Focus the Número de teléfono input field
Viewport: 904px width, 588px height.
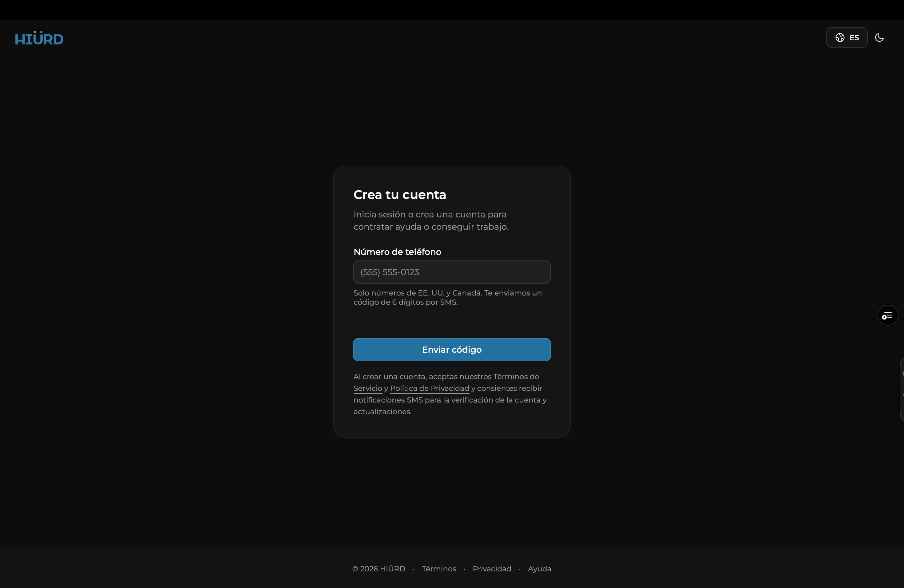[x=452, y=272]
